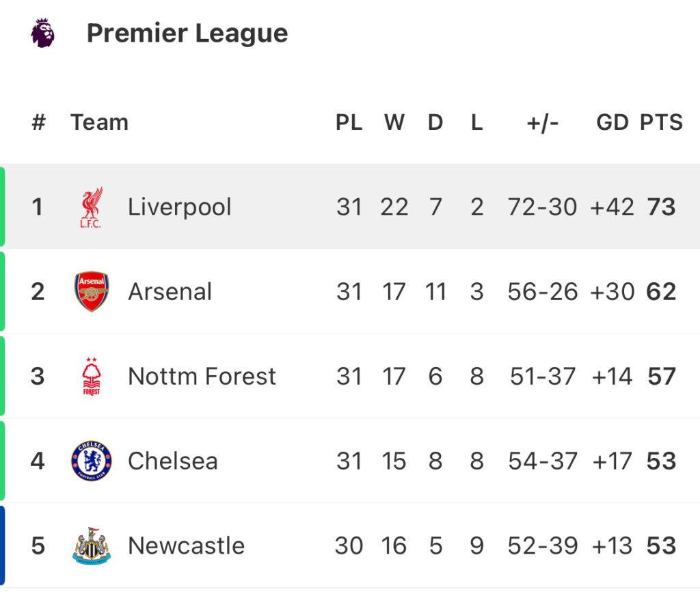The image size is (700, 596).
Task: Open the Chelsea club badge
Action: (92, 461)
